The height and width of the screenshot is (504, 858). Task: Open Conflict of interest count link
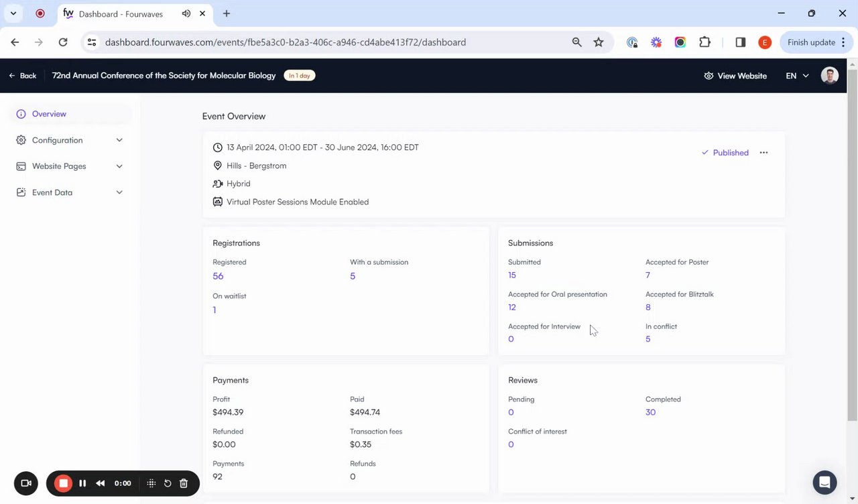point(511,444)
